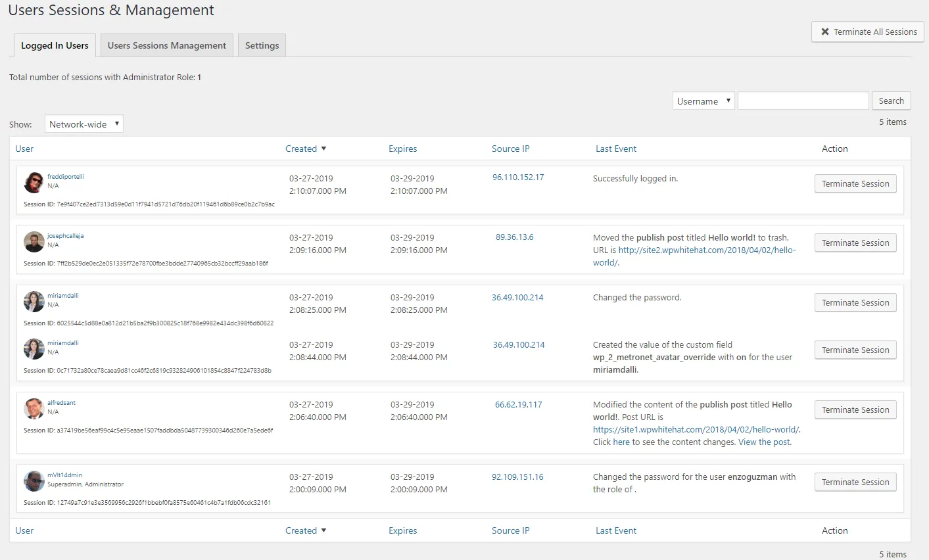
Task: Select the Logged In Users tab
Action: coord(55,45)
